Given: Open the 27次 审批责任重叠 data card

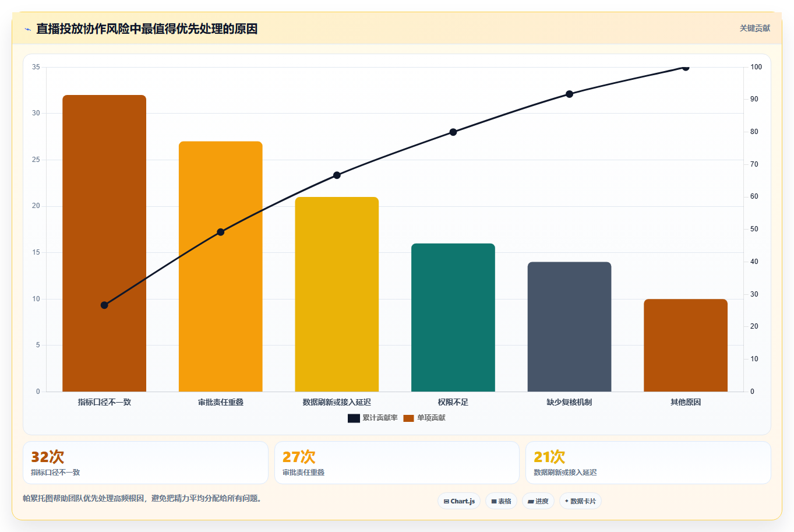Looking at the screenshot, I should click(x=397, y=463).
